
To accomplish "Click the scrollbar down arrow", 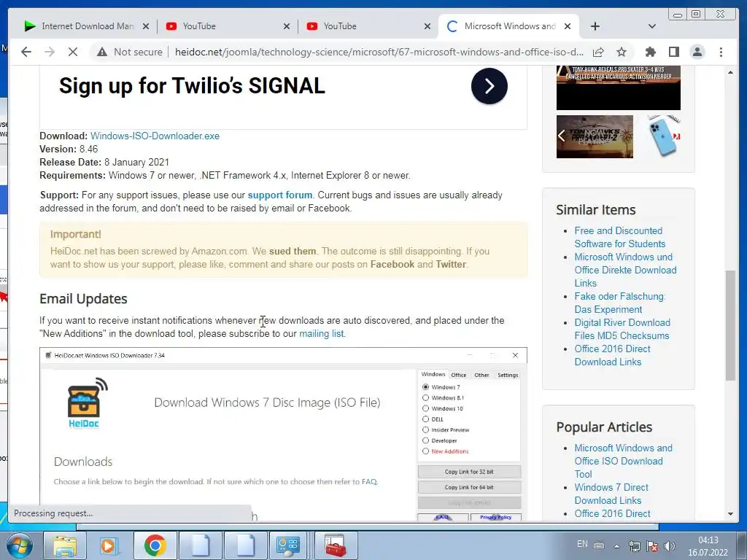I will point(730,514).
